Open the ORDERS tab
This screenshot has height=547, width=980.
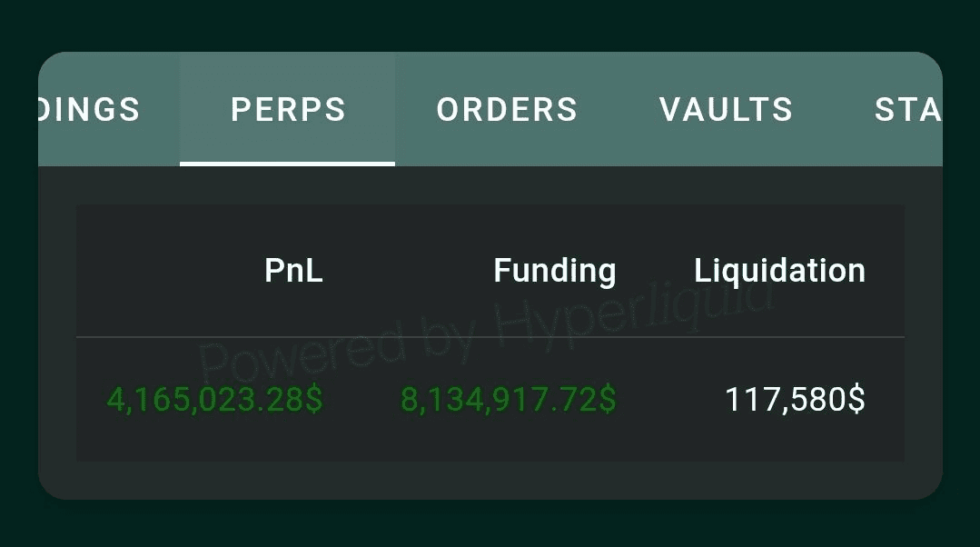pyautogui.click(x=507, y=110)
